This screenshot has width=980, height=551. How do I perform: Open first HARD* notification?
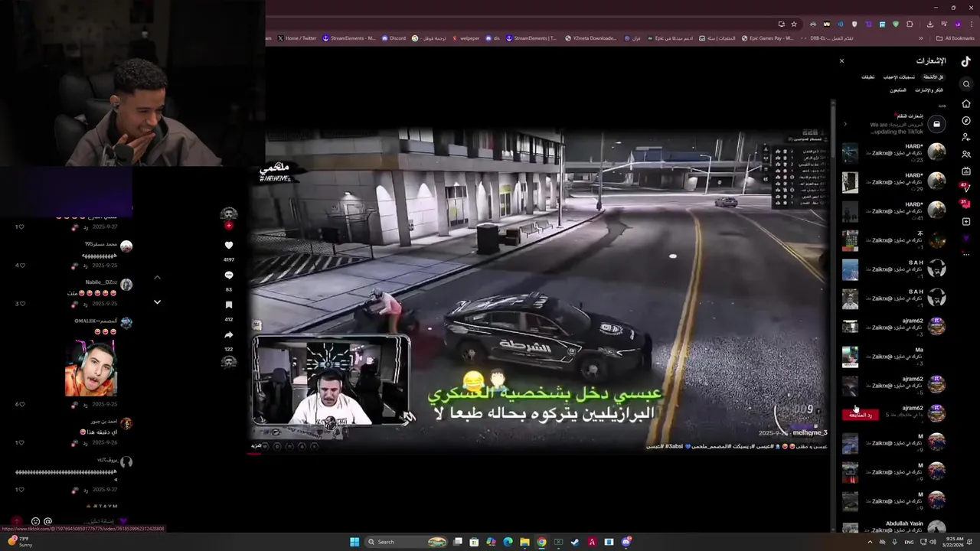[x=893, y=153]
